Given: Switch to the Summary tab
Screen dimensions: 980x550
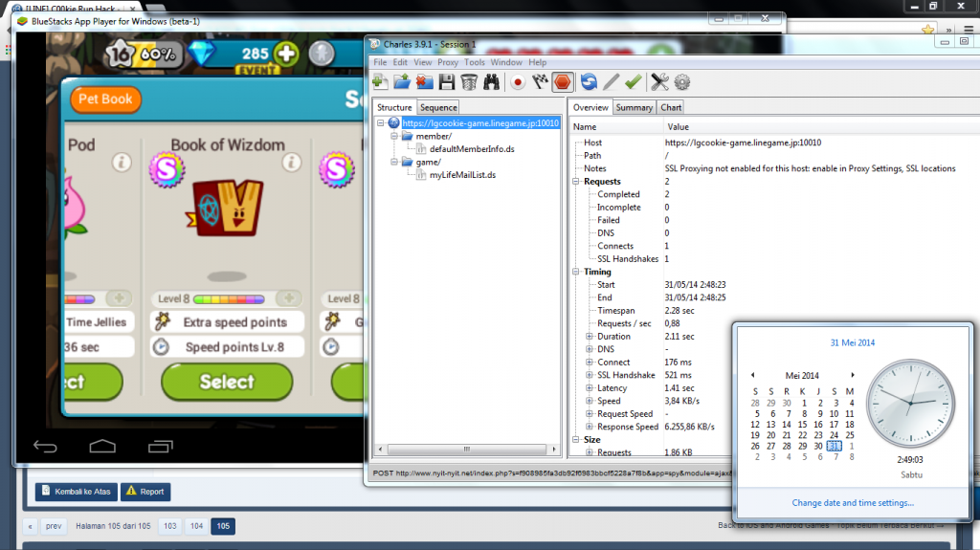Looking at the screenshot, I should 634,107.
